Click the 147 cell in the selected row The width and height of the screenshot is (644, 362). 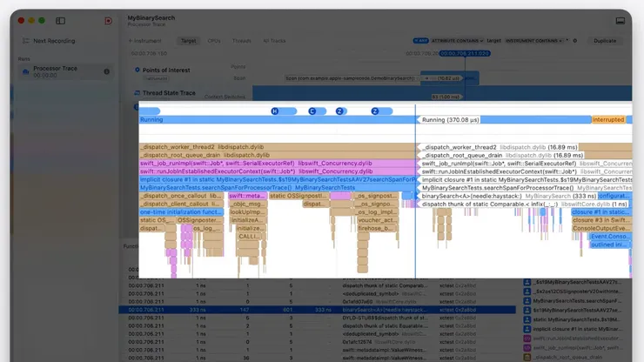point(245,310)
